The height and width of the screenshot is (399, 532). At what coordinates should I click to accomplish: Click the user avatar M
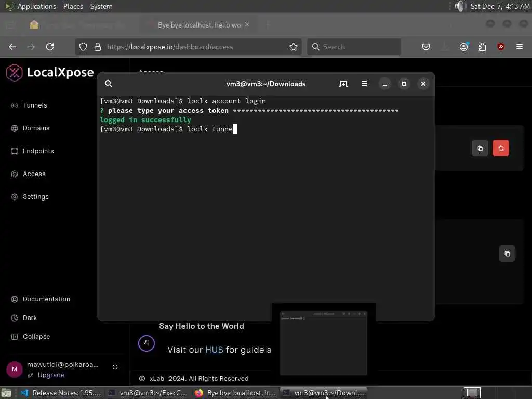coord(14,369)
